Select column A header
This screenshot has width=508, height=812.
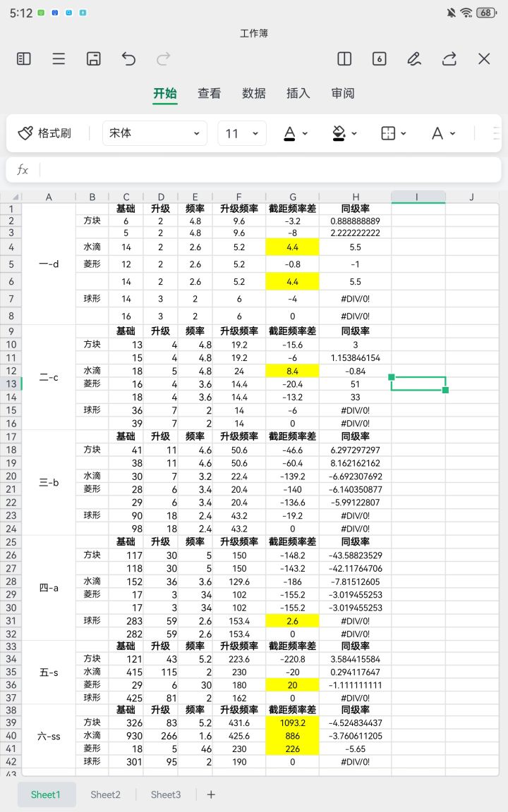[x=49, y=197]
